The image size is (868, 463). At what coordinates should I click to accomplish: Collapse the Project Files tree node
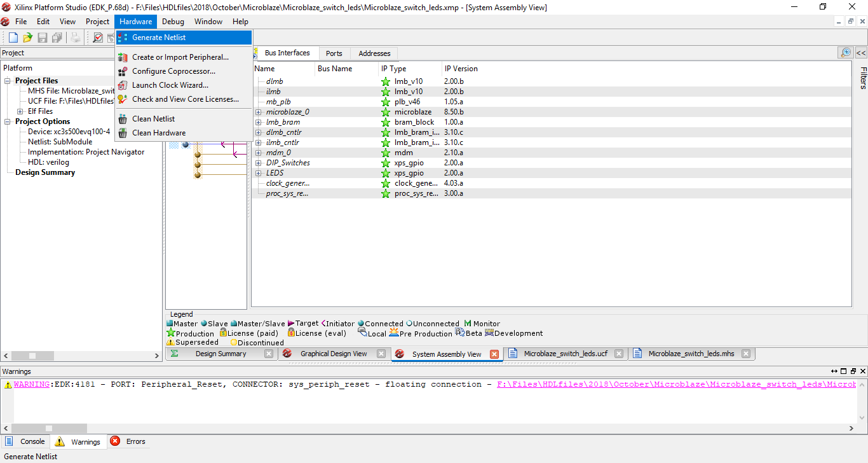pyautogui.click(x=8, y=81)
